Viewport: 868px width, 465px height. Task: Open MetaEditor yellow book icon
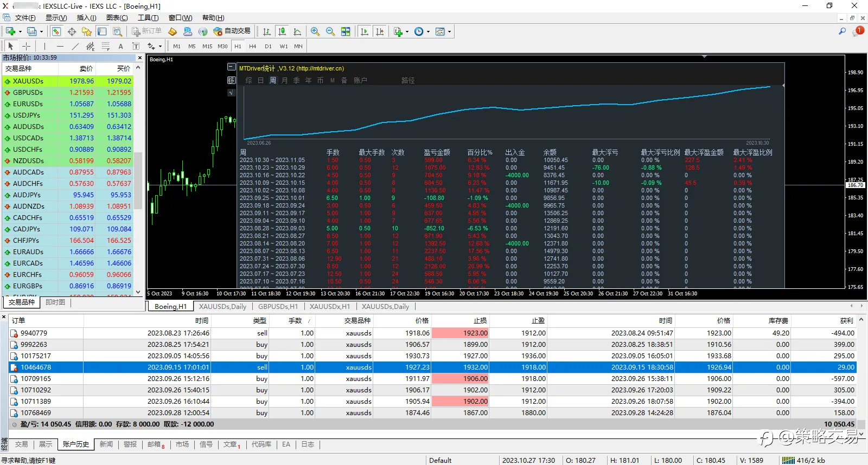pos(173,31)
